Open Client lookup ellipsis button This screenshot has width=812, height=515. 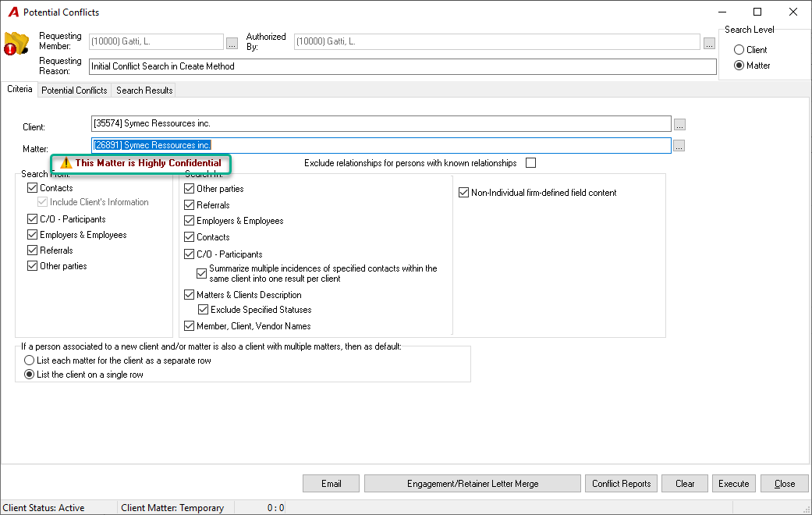[680, 124]
